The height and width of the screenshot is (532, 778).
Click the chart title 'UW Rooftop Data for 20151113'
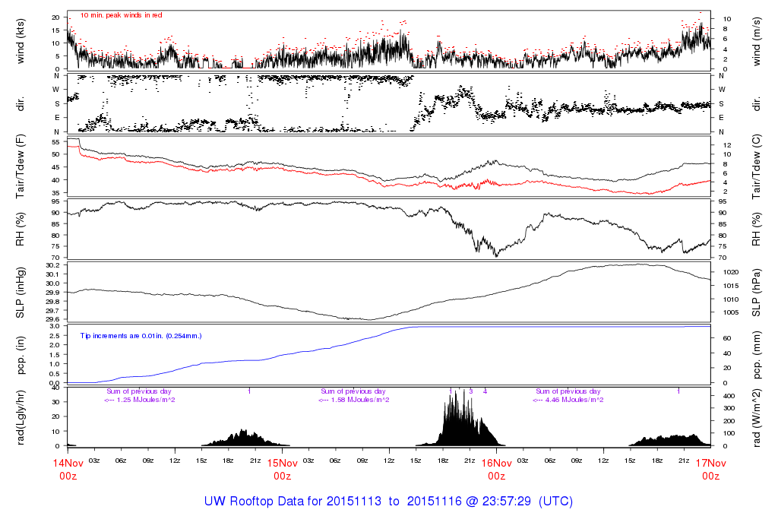pyautogui.click(x=293, y=502)
